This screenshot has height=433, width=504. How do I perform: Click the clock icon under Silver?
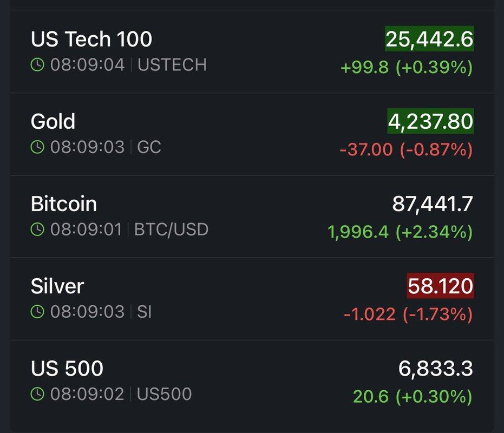(x=37, y=312)
